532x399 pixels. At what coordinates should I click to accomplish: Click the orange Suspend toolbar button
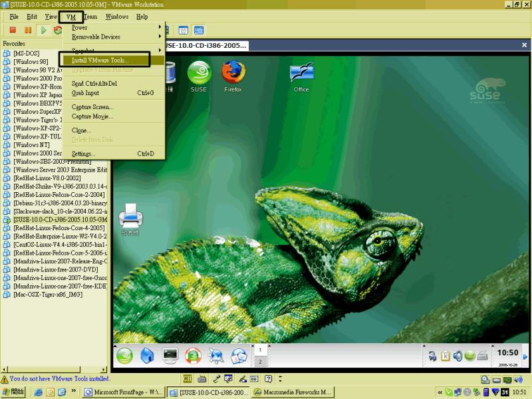tap(28, 30)
